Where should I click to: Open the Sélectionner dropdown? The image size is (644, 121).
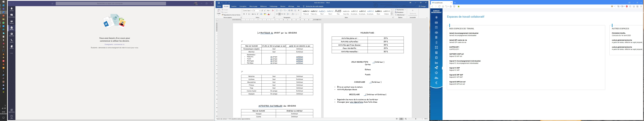coord(400,15)
